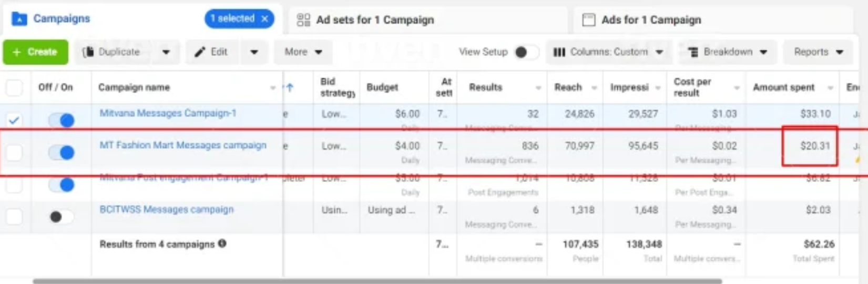Toggle the View Setup switch
The width and height of the screenshot is (868, 284).
click(x=526, y=52)
